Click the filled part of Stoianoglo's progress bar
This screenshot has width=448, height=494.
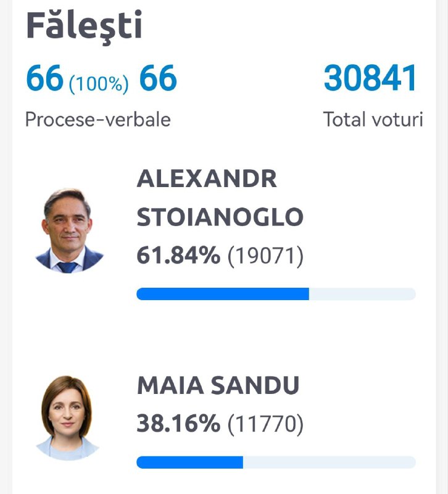[x=223, y=294]
